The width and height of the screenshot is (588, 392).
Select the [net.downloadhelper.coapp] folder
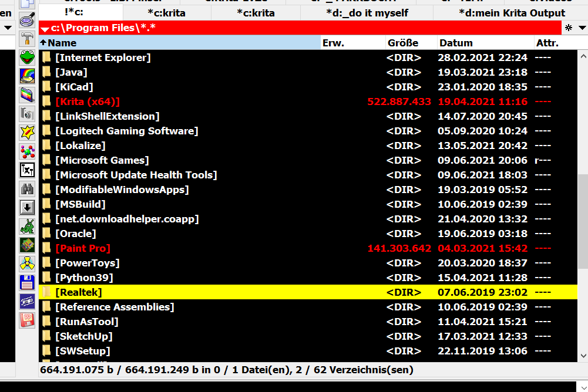pos(308,218)
